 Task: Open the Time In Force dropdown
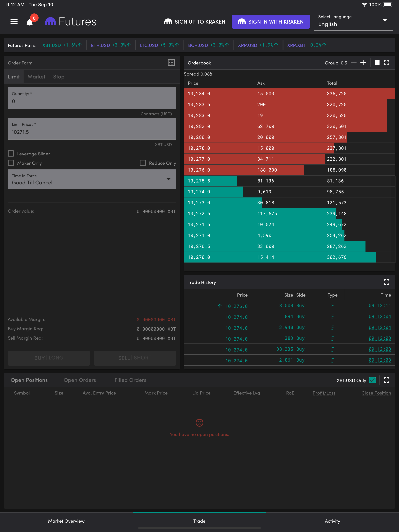92,179
